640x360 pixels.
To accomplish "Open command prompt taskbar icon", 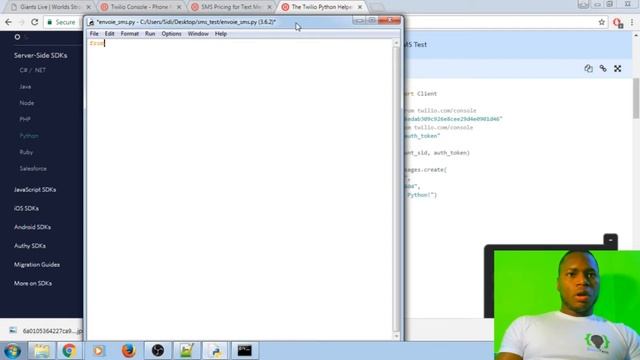I will click(245, 351).
